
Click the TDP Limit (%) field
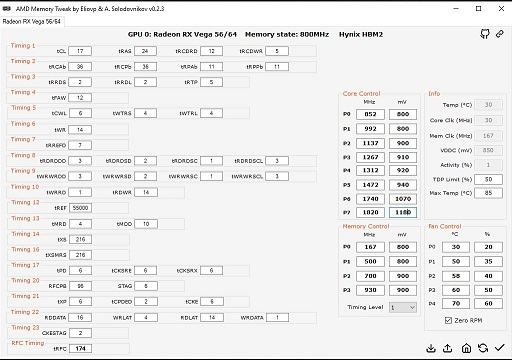click(x=488, y=179)
